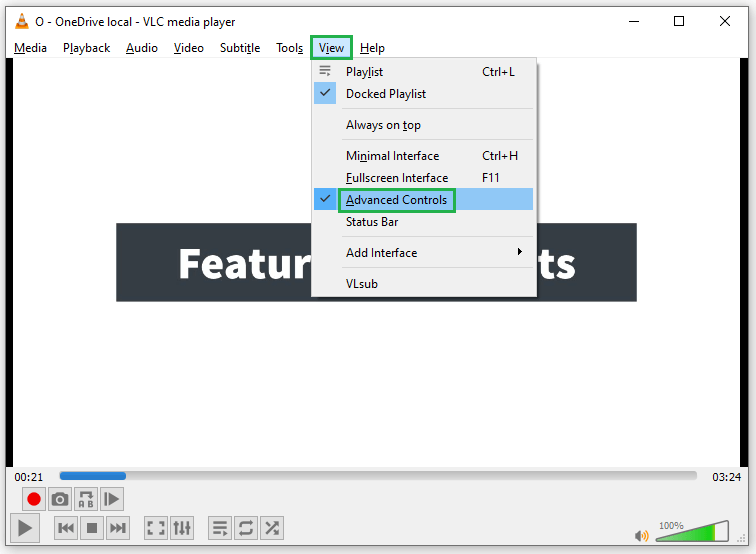The width and height of the screenshot is (756, 554).
Task: Click the red Record button
Action: (x=34, y=499)
